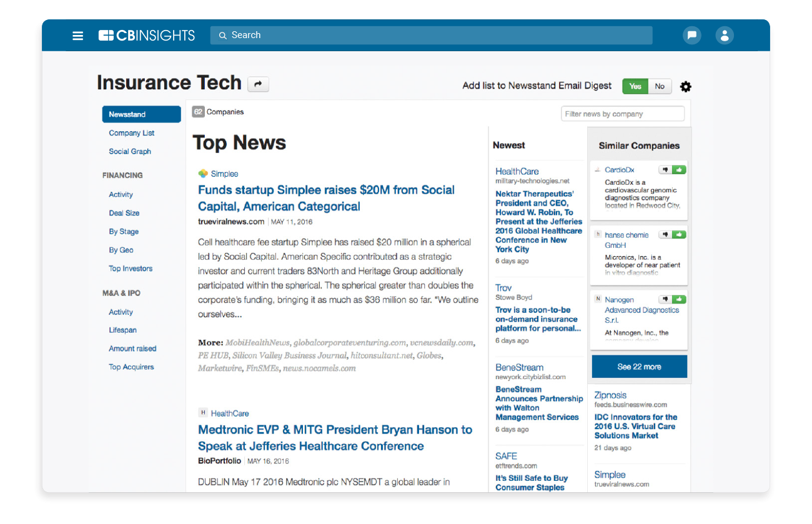812x524 pixels.
Task: Click Zipnosis company link
Action: click(610, 395)
